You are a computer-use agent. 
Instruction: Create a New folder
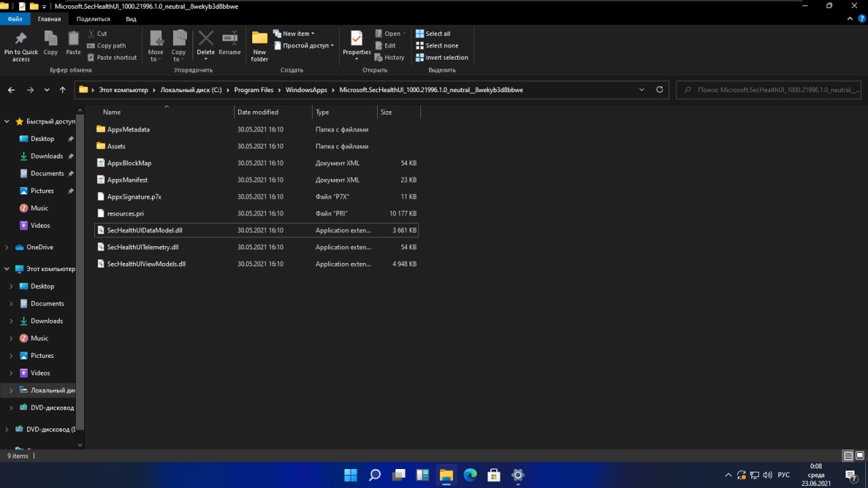coord(260,46)
